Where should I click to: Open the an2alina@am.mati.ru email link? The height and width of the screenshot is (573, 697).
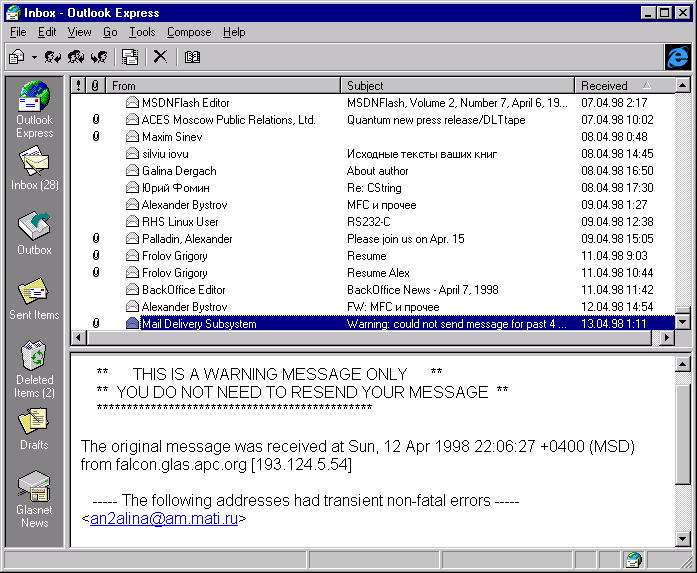click(x=164, y=518)
